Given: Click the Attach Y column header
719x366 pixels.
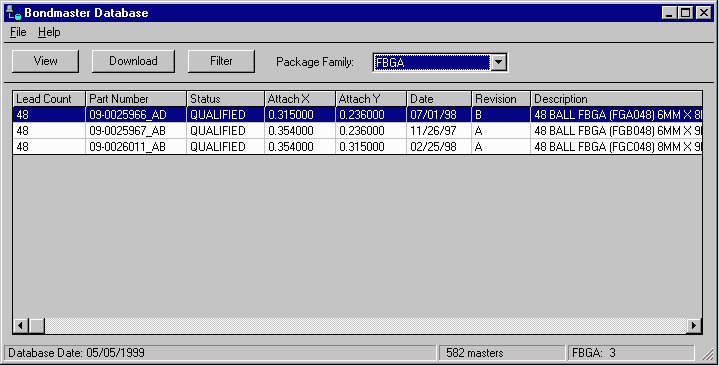Looking at the screenshot, I should pos(371,99).
